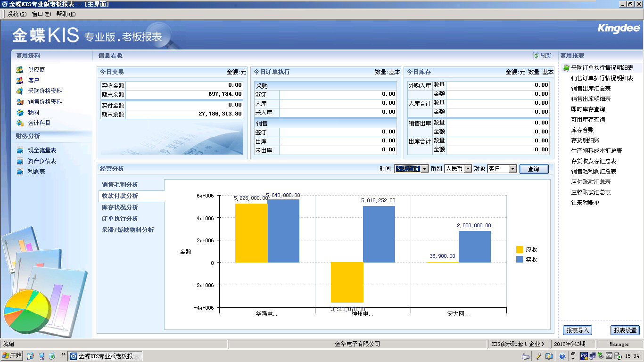
Task: Switch to 库存状况分析 tab
Action: click(120, 207)
